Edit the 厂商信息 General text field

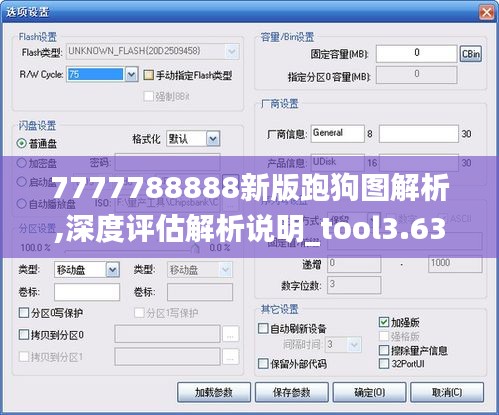pyautogui.click(x=338, y=134)
